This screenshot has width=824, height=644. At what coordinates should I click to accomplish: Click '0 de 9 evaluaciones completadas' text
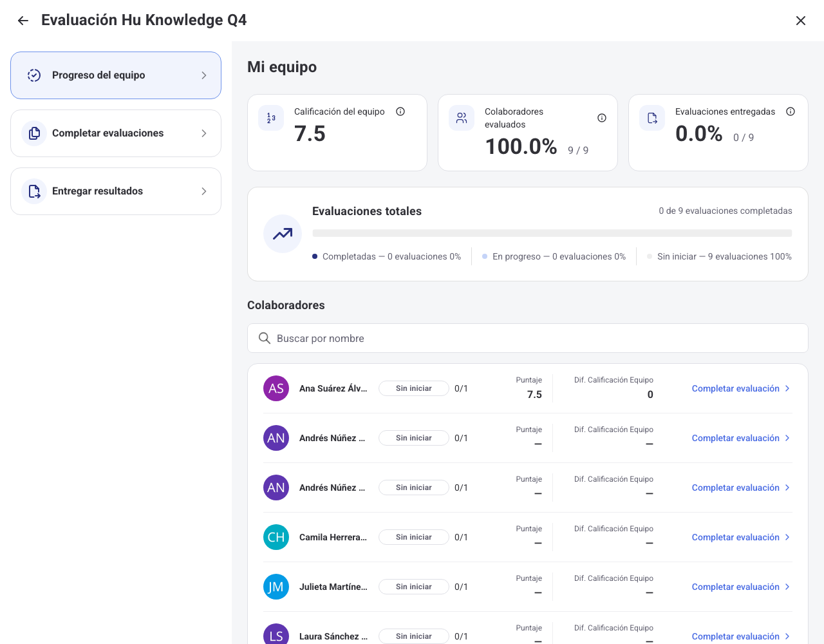[x=726, y=211]
